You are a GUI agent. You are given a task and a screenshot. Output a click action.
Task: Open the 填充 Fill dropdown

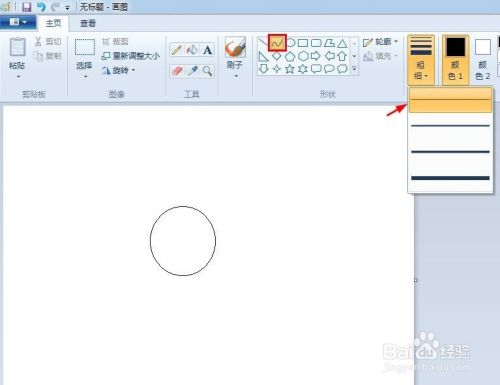tap(380, 56)
